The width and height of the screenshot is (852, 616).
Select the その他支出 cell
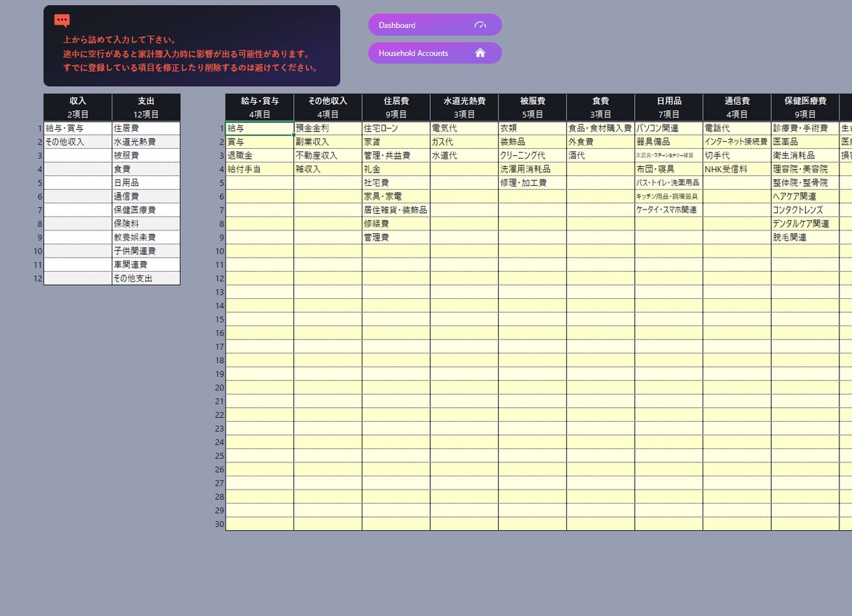tap(146, 278)
